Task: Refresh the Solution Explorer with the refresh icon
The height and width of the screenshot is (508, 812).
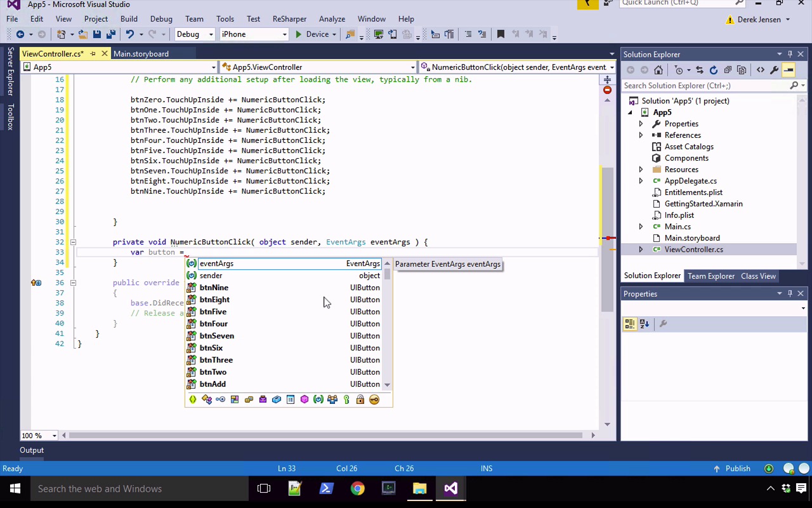Action: point(713,70)
